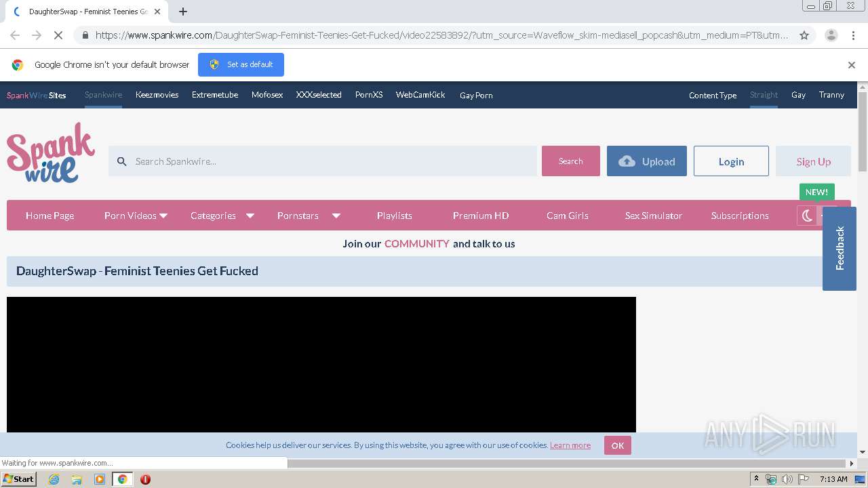Expand the Categories dropdown arrow

click(250, 216)
